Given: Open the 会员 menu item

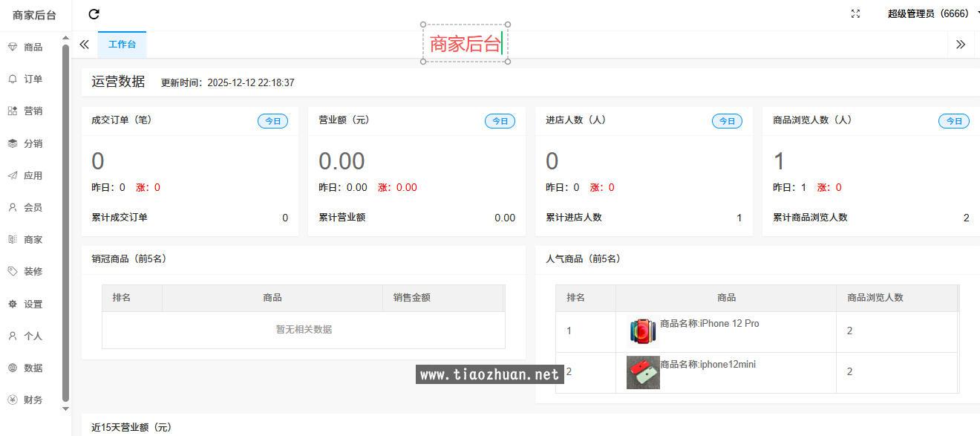Looking at the screenshot, I should [x=33, y=208].
